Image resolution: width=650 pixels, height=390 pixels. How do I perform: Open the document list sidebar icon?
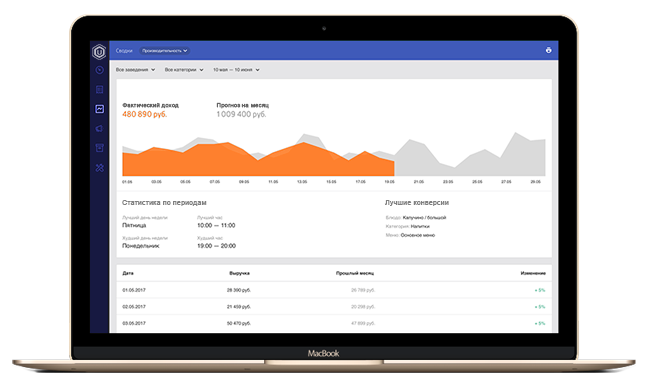[x=99, y=90]
